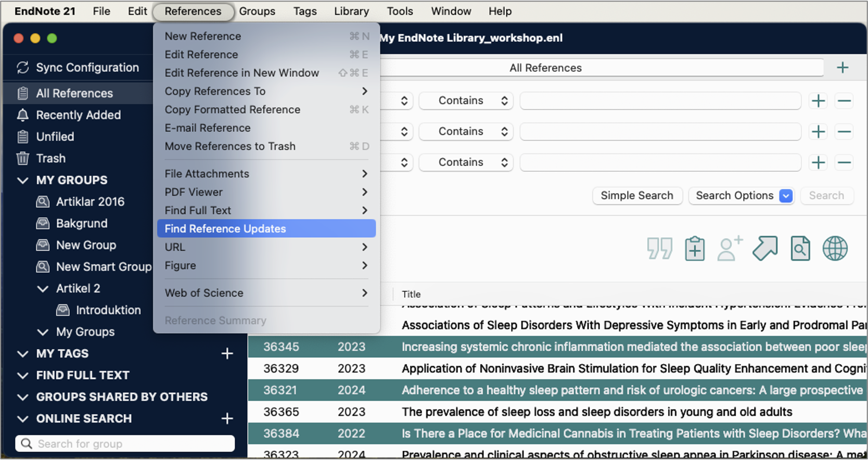Remove the third search row with minus
The image size is (868, 460).
pyautogui.click(x=844, y=162)
